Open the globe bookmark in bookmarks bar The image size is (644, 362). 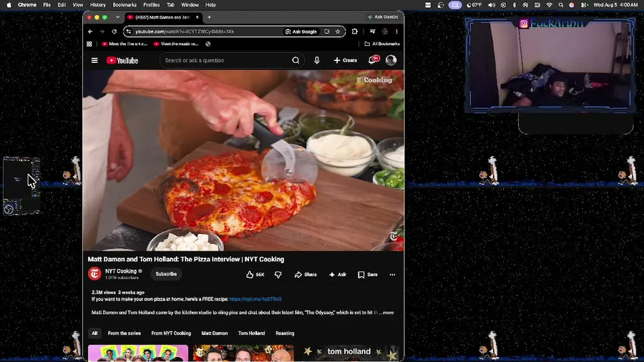(208, 44)
